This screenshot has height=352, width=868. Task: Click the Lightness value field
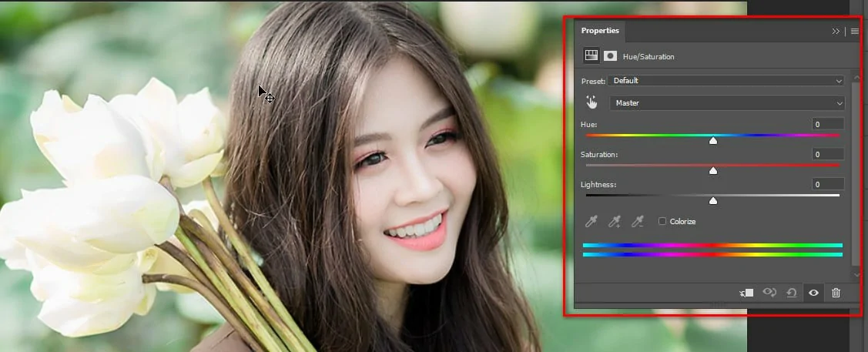[x=829, y=184]
